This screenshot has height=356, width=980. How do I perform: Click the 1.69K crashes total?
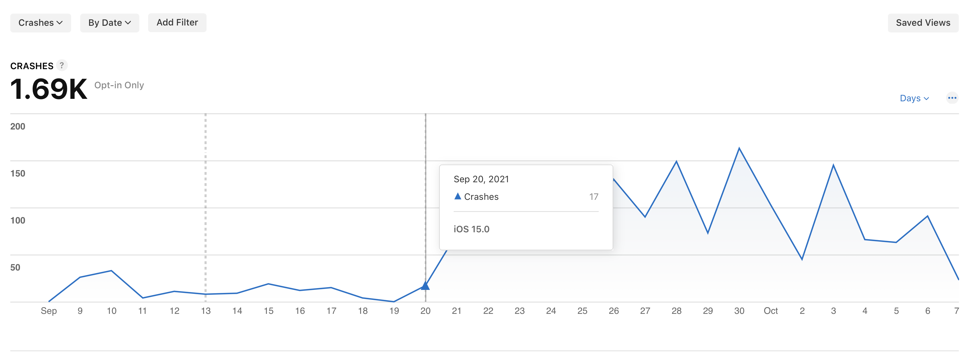tap(49, 89)
